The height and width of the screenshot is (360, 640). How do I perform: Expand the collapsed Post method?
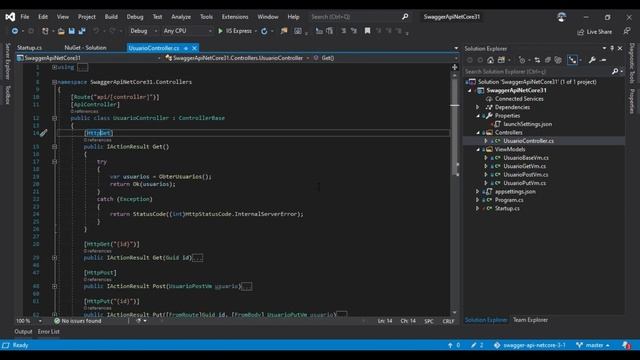coord(54,287)
